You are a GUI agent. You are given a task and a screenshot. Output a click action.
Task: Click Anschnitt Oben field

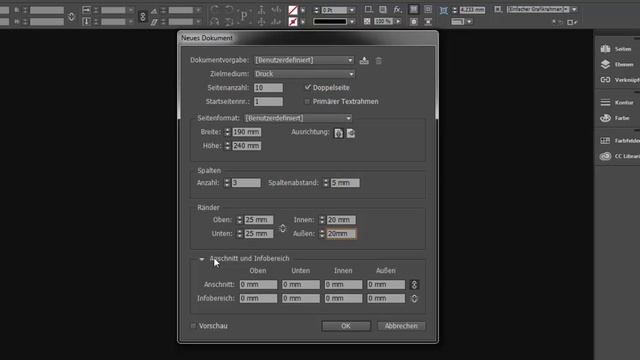tap(258, 284)
